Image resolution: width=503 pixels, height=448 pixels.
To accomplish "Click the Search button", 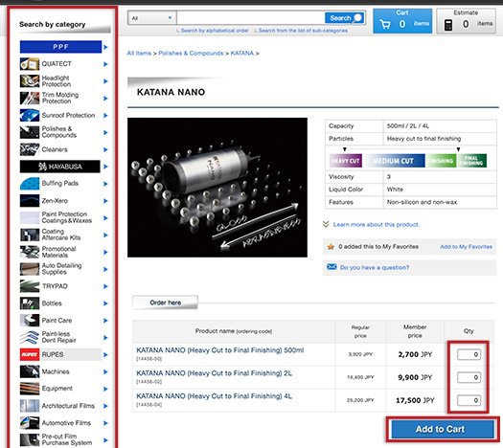I will click(345, 18).
